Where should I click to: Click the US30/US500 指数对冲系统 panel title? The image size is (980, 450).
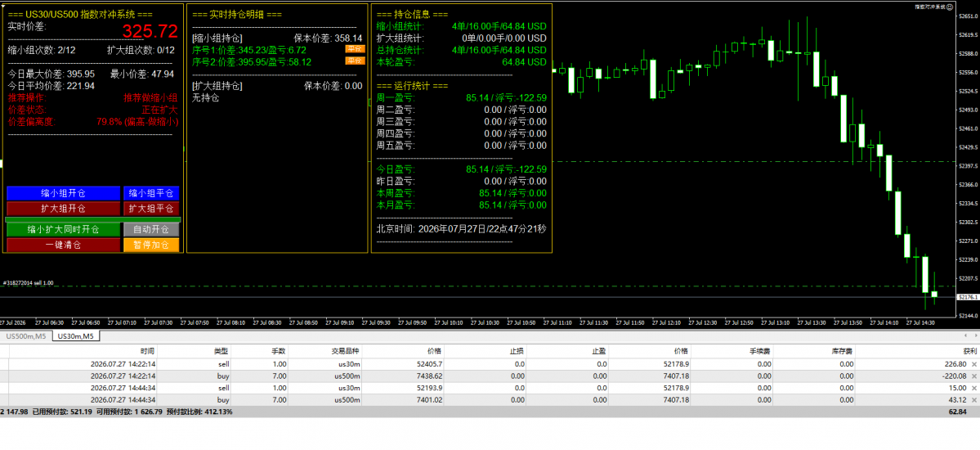(80, 14)
